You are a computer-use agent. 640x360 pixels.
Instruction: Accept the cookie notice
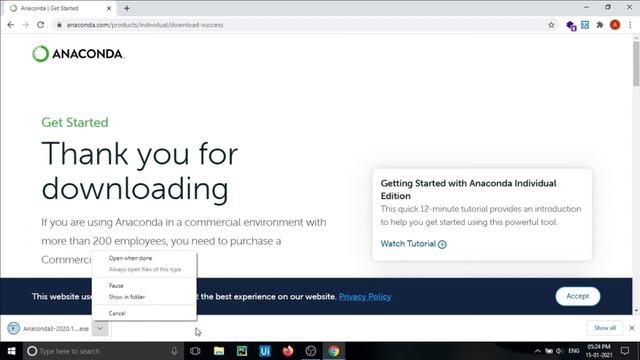578,296
